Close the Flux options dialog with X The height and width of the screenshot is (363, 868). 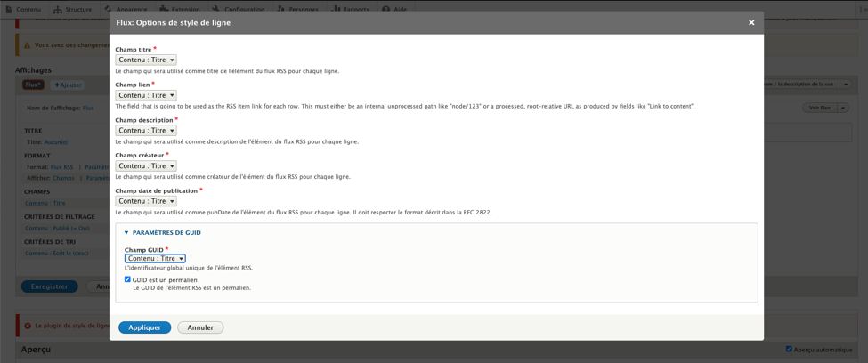[751, 22]
